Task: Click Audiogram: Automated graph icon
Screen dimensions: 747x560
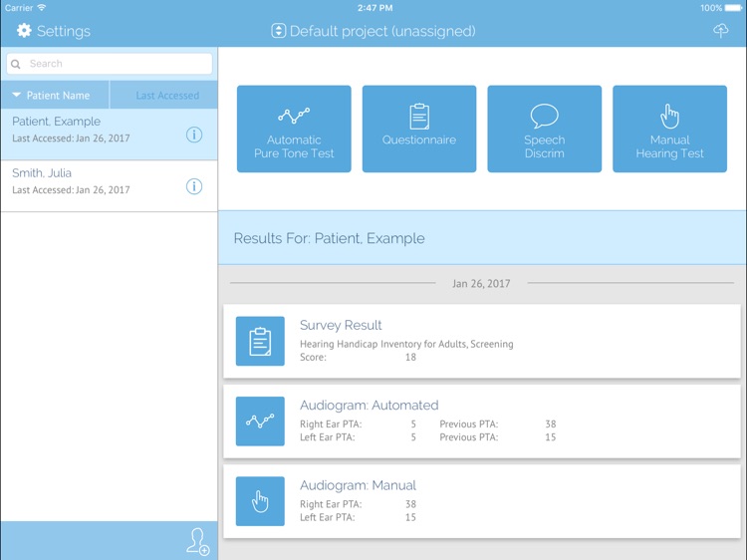Action: coord(260,421)
